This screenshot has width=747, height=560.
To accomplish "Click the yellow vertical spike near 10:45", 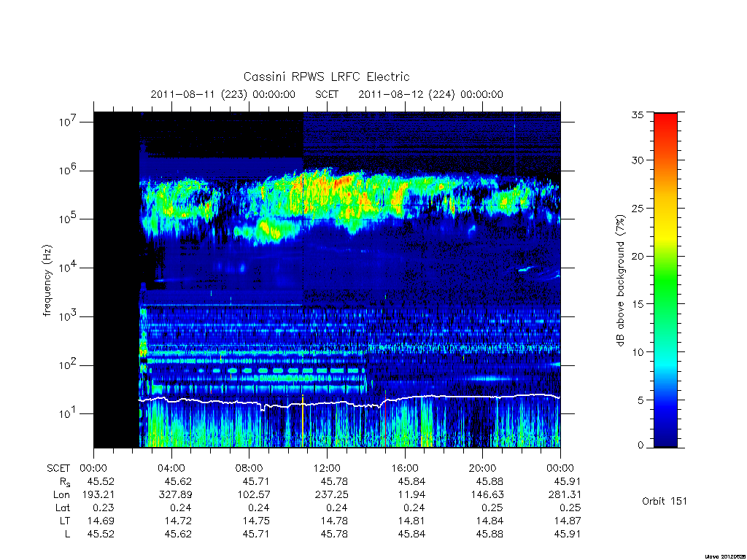I will click(x=303, y=421).
